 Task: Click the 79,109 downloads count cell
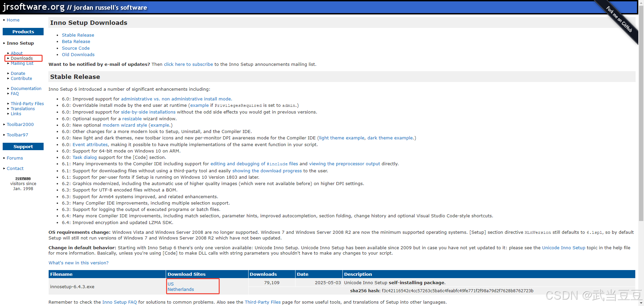click(272, 283)
